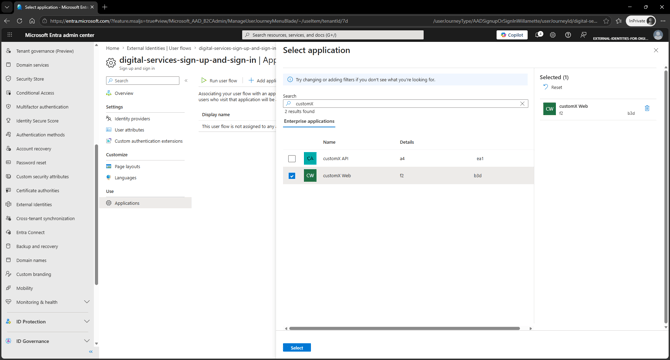Remove customX Web via trash icon
670x360 pixels.
[x=647, y=108]
